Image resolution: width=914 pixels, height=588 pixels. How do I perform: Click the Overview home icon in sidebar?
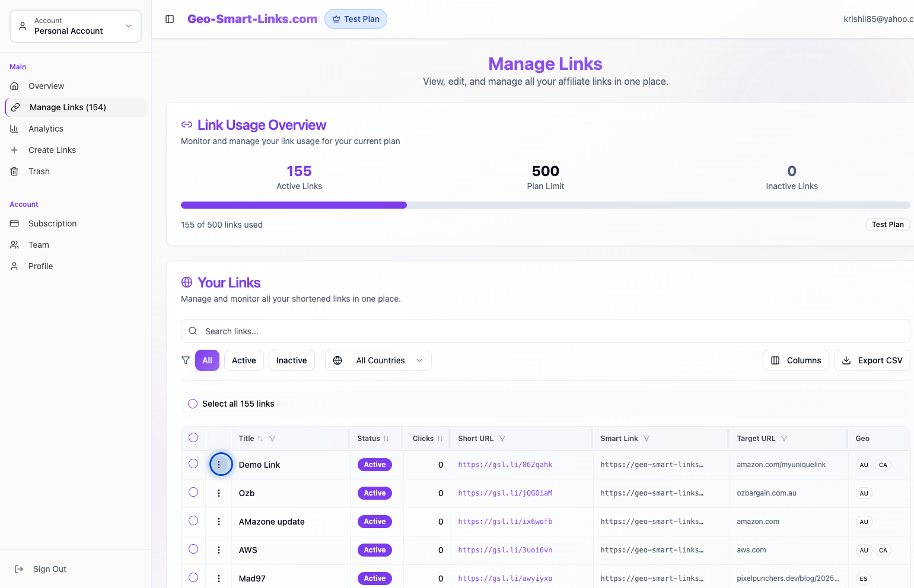(14, 86)
